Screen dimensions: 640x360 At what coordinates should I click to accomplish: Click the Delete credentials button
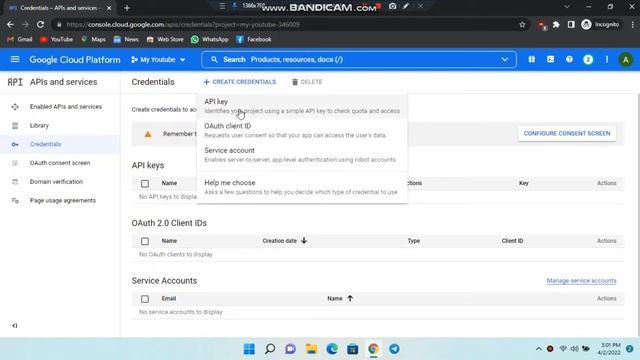[x=307, y=82]
